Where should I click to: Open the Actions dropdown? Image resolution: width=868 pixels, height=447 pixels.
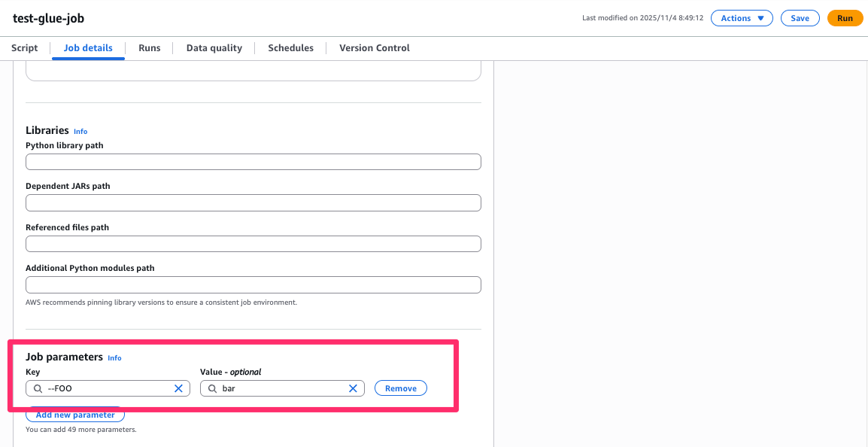click(x=742, y=17)
